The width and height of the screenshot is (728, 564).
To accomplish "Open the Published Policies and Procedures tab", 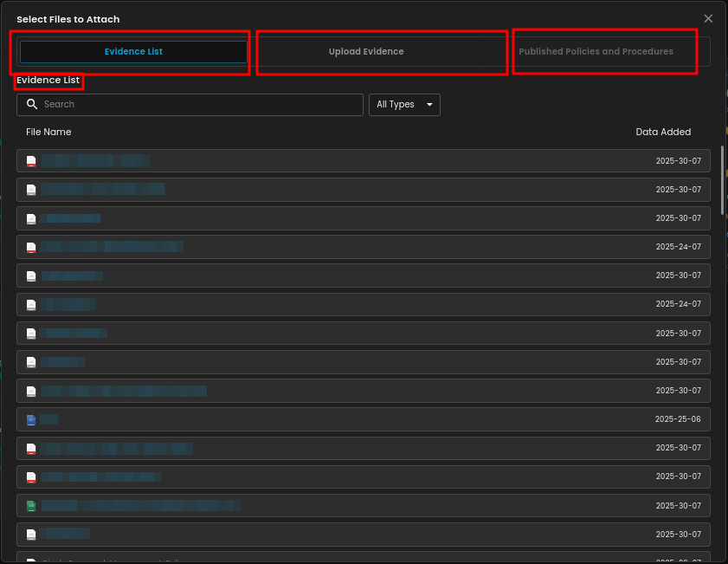I will click(596, 52).
